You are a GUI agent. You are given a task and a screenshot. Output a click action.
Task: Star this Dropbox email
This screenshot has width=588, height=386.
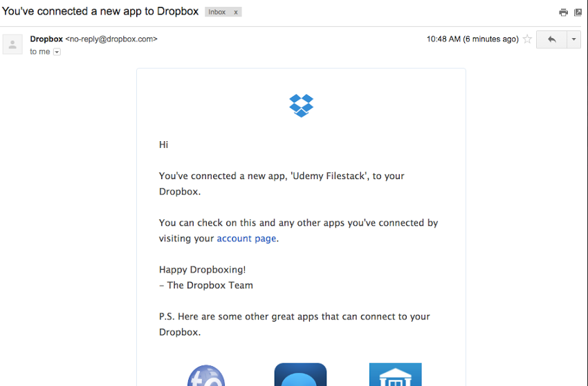coord(527,39)
